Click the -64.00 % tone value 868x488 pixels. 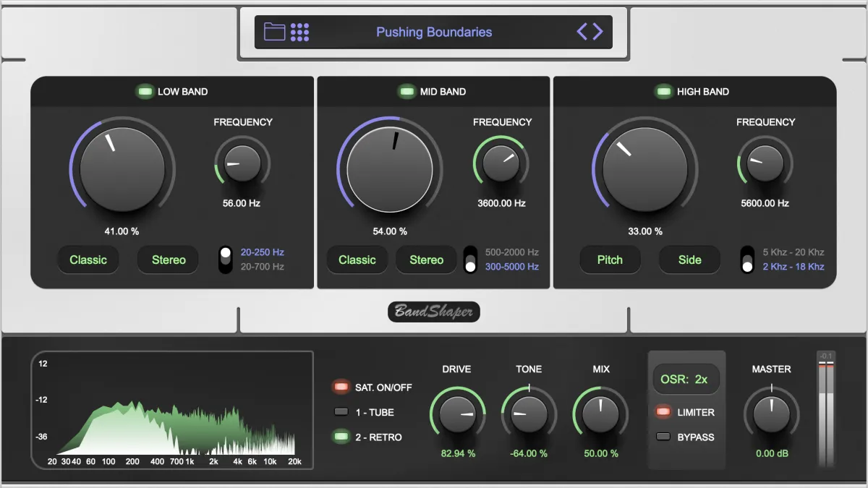pyautogui.click(x=528, y=453)
